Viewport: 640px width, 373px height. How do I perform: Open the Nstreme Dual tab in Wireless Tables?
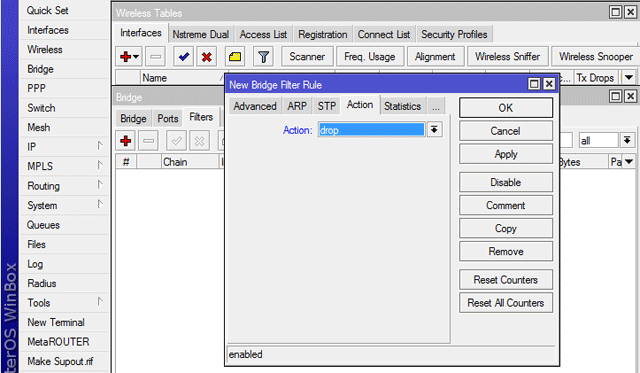click(x=200, y=34)
